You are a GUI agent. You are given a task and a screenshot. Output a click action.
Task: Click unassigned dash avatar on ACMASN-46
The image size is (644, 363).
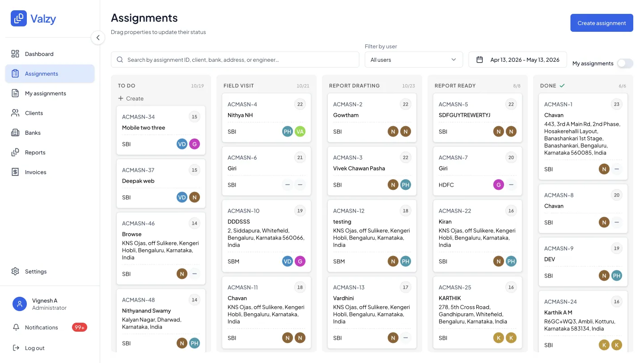(195, 274)
